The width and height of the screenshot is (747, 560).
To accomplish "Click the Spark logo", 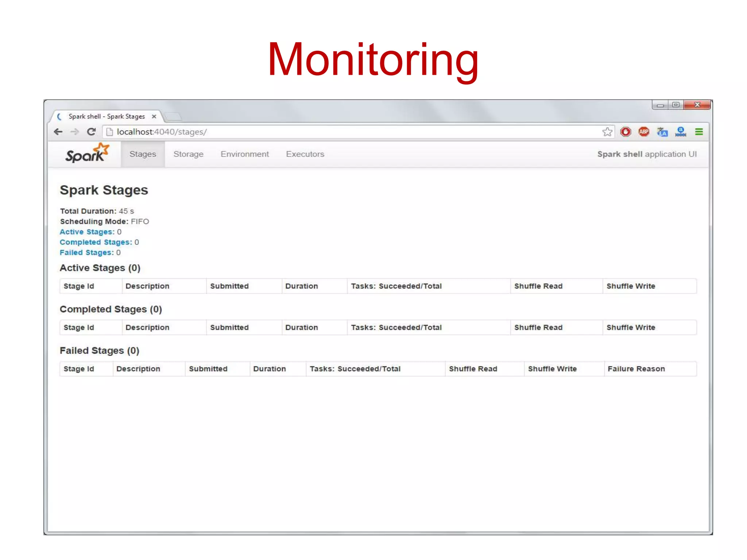I will (87, 153).
